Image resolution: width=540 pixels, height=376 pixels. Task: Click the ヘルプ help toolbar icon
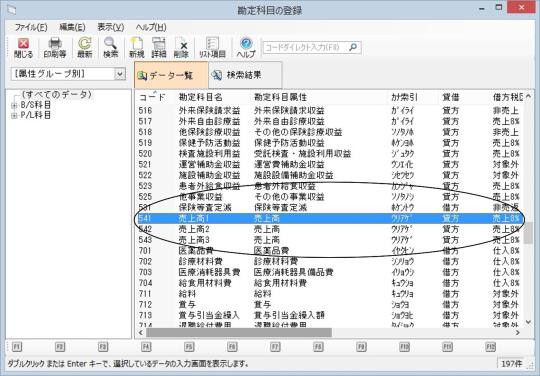(x=246, y=48)
